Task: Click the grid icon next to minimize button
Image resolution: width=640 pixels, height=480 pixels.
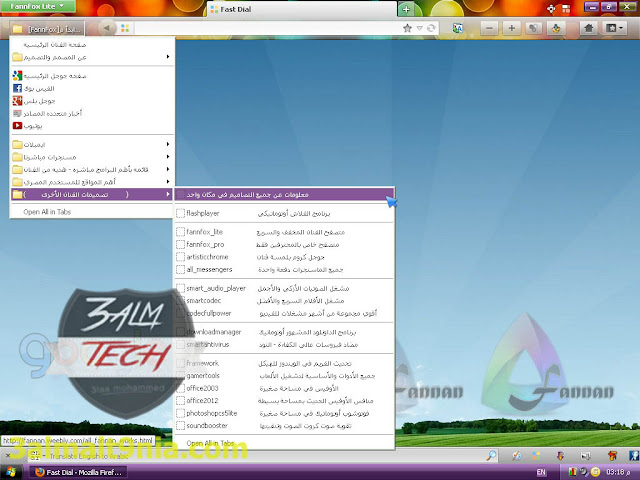Action: click(566, 9)
